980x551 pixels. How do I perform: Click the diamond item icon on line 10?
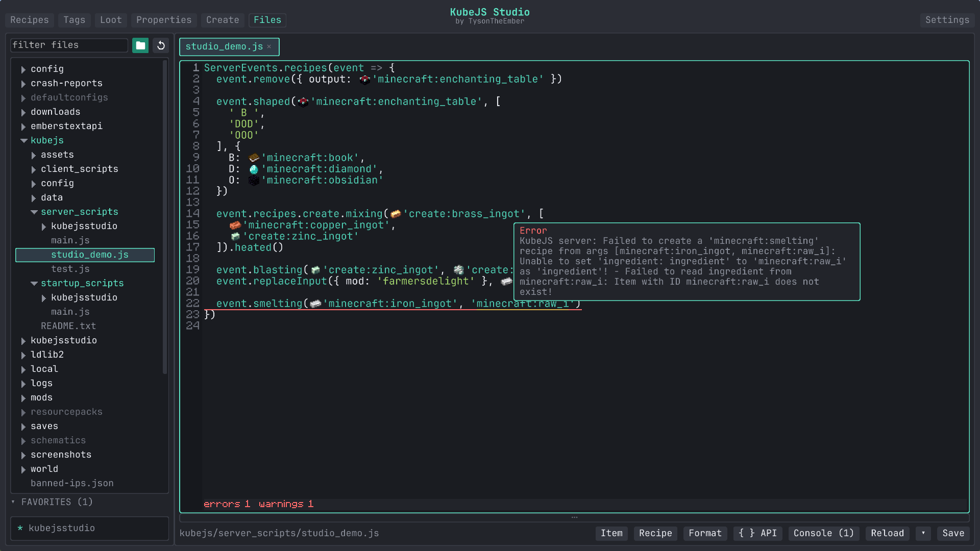[254, 169]
